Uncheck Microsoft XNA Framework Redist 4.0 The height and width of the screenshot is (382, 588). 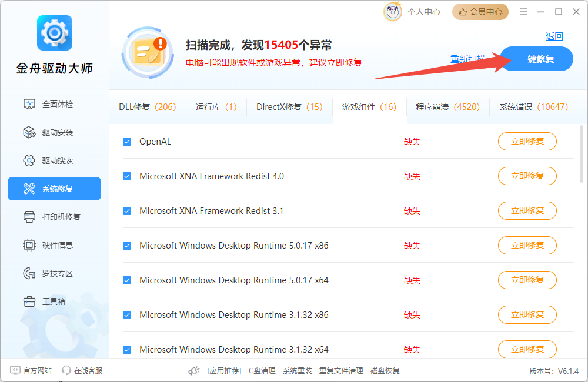[127, 176]
